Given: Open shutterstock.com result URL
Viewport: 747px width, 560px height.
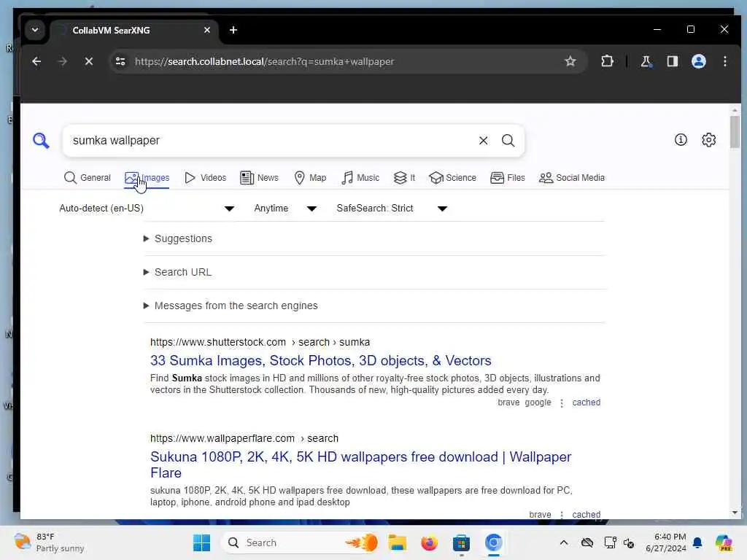Looking at the screenshot, I should point(260,342).
